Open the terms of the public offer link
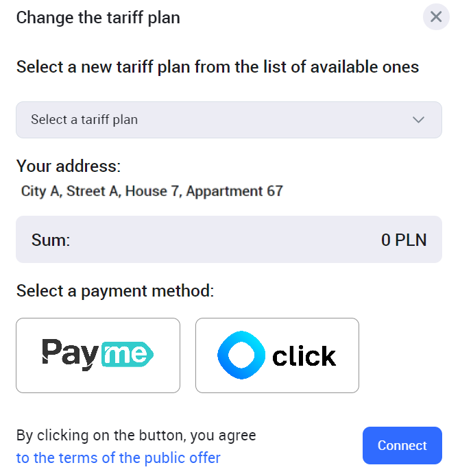 pos(119,458)
